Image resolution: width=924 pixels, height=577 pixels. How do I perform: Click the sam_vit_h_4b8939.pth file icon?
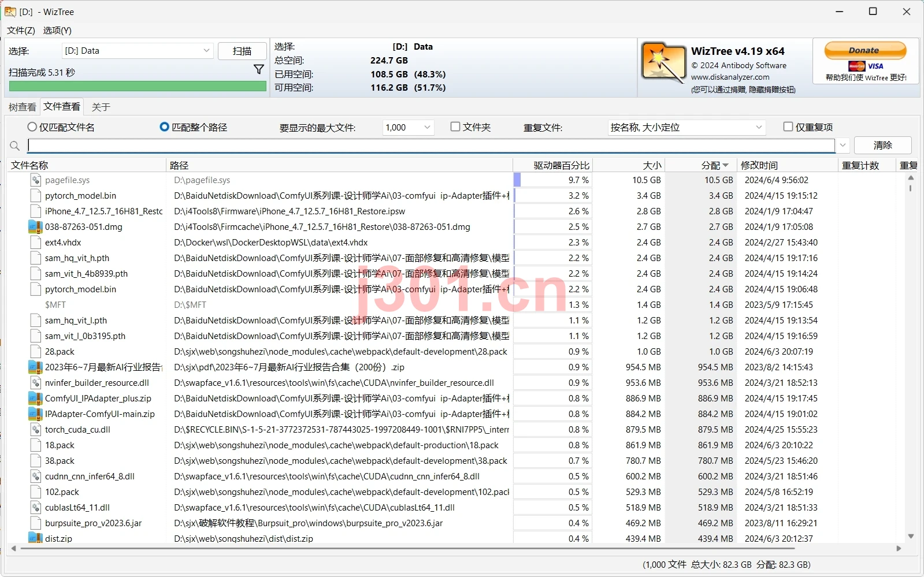coord(35,274)
